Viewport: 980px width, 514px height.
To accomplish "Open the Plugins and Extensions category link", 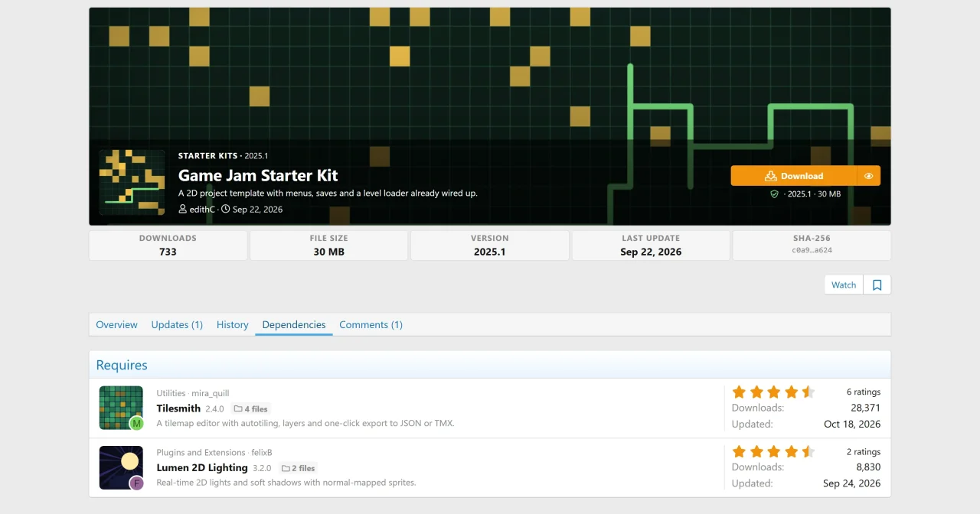I will tap(201, 453).
